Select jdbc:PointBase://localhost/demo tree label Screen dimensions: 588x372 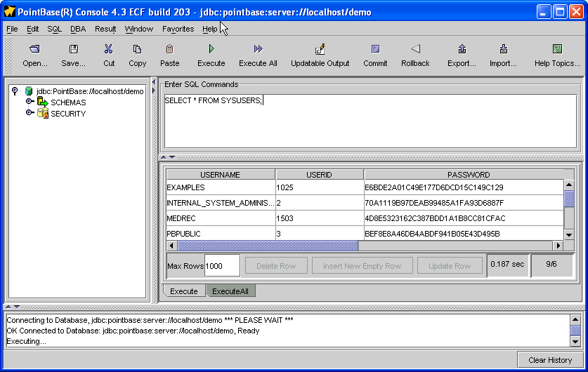point(90,91)
